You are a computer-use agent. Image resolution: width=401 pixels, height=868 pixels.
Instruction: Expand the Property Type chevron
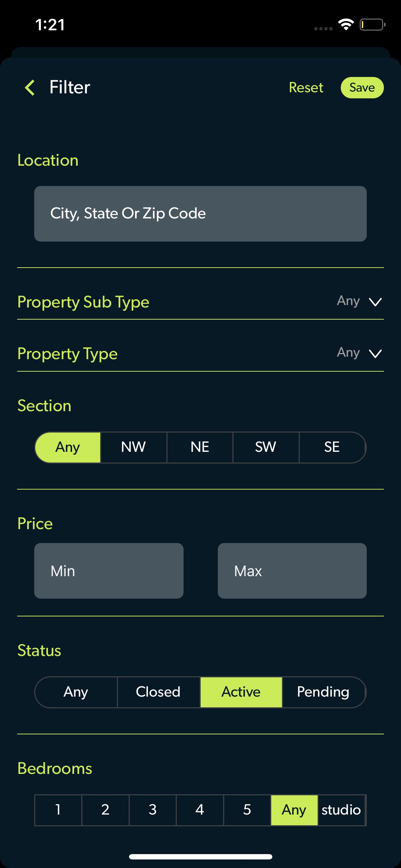(x=375, y=354)
